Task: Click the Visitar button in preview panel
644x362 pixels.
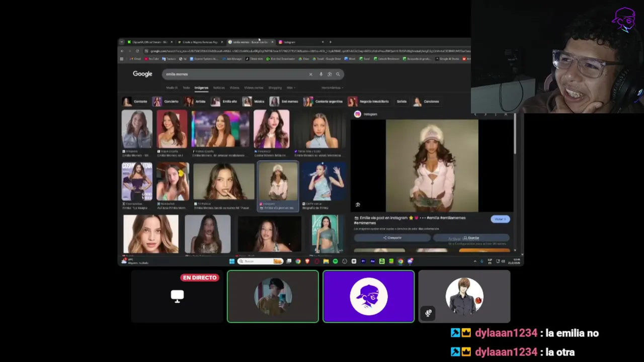Action: (500, 219)
